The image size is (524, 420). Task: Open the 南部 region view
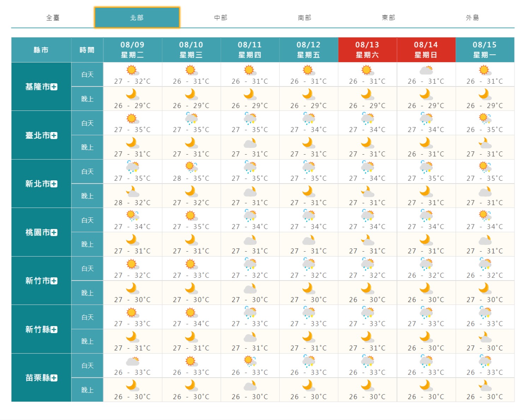point(305,17)
